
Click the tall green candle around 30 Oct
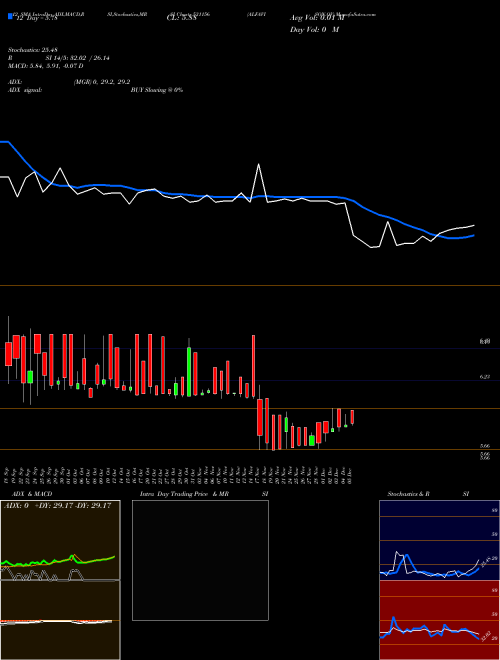point(189,371)
